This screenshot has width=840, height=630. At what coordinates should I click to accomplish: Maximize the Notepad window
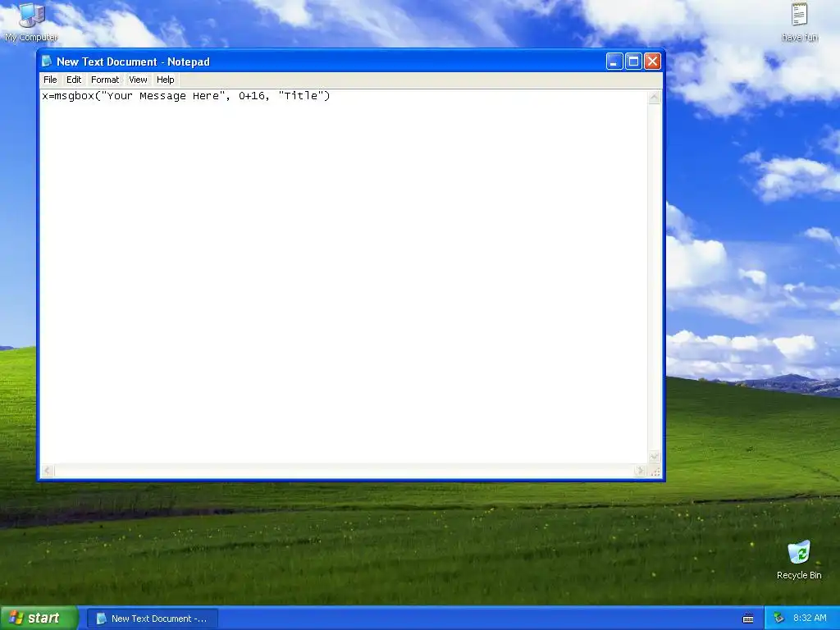[633, 62]
